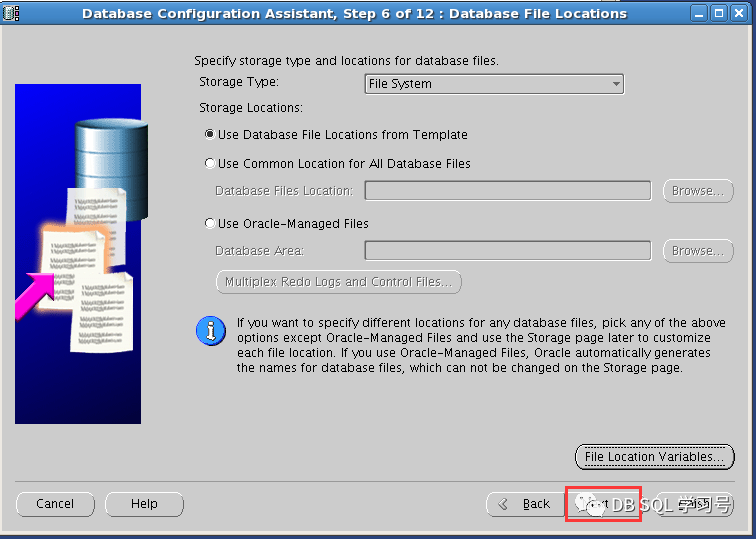Click the Database Files Location input field
Viewport: 756px width, 539px height.
coord(508,191)
